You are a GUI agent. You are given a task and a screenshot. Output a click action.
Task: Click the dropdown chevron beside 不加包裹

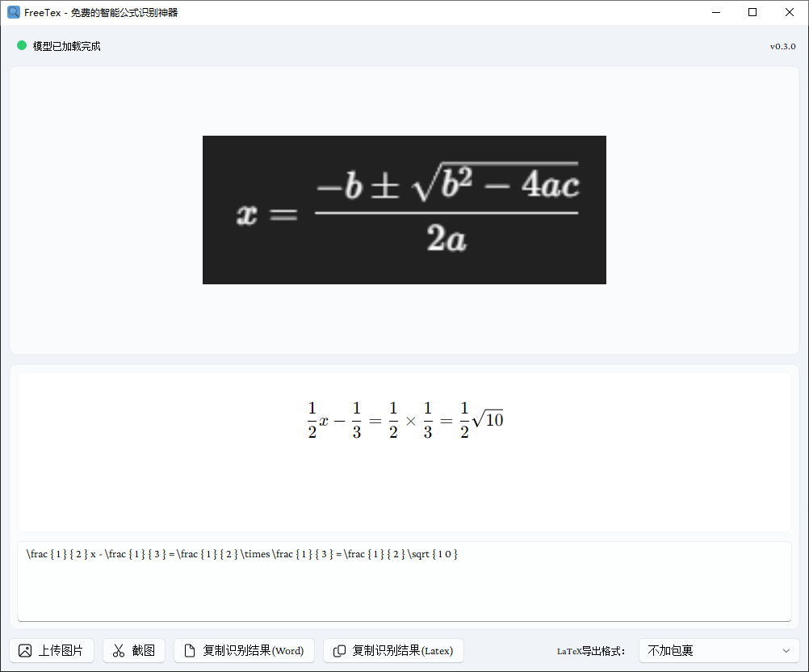(x=786, y=651)
